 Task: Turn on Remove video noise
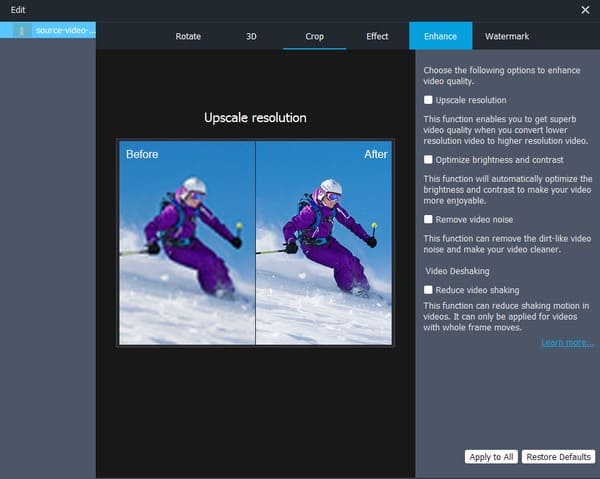429,218
